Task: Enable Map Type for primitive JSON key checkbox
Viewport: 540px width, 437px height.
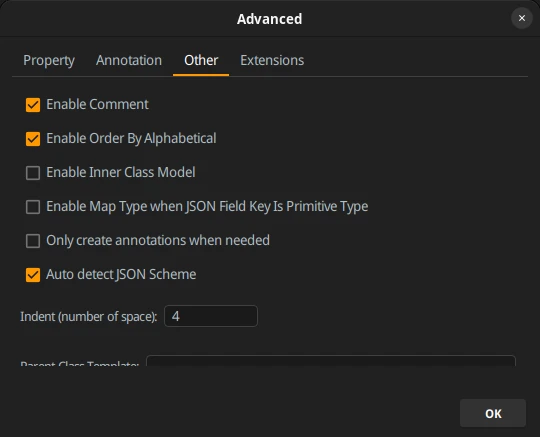Action: tap(33, 207)
